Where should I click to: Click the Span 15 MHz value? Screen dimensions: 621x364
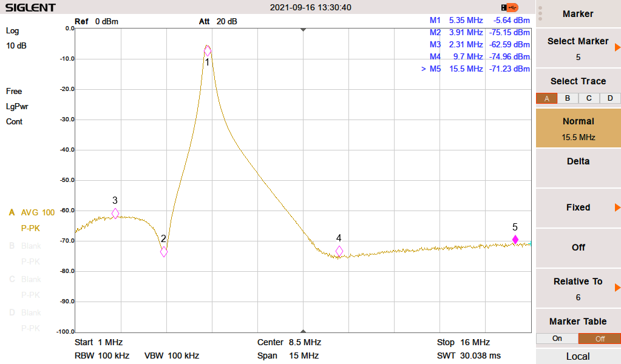[288, 356]
